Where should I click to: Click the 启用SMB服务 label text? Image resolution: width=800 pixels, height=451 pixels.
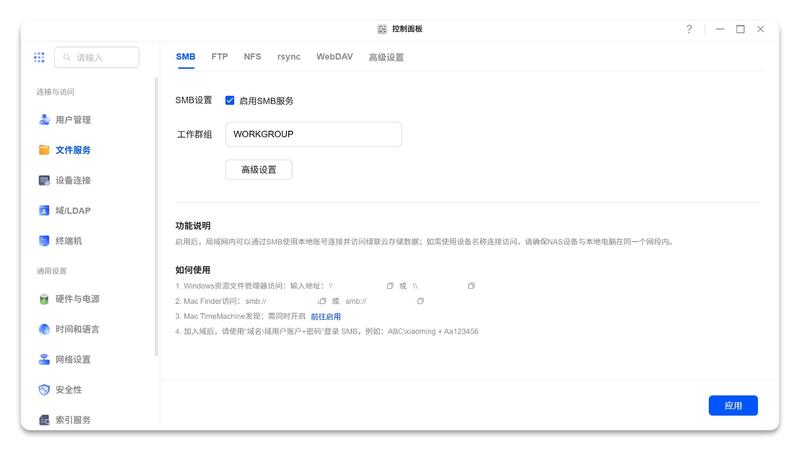click(266, 101)
